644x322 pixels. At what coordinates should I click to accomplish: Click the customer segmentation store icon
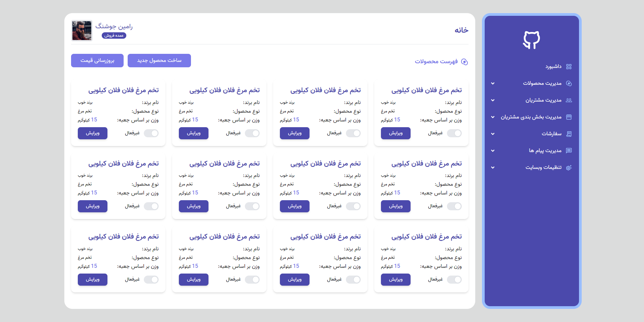tap(569, 117)
